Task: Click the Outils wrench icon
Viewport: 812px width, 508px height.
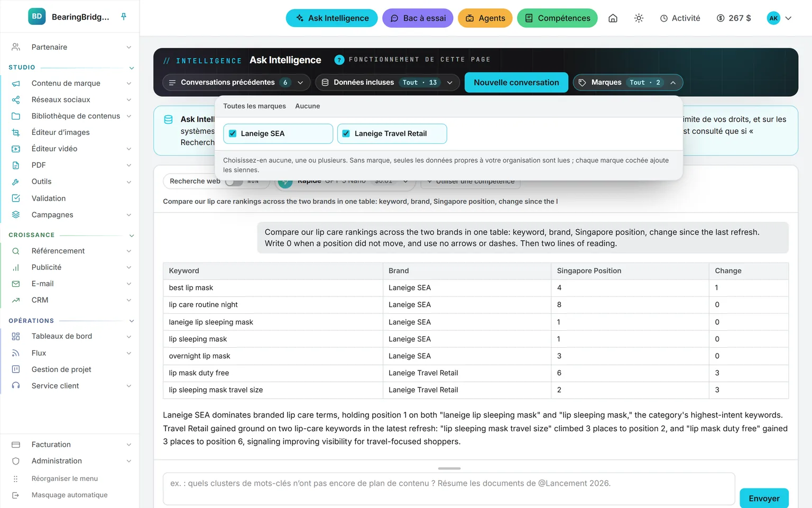Action: point(16,182)
